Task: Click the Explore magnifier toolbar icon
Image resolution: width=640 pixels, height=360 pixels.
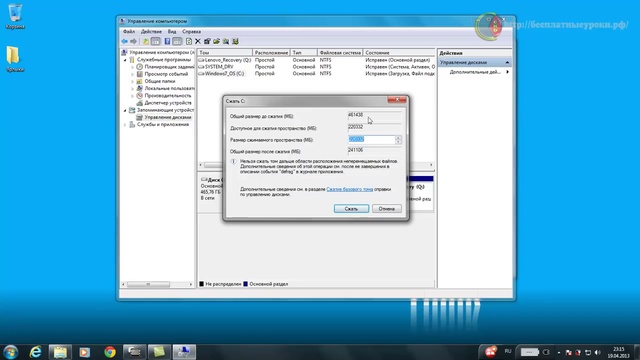Action: coord(226,41)
